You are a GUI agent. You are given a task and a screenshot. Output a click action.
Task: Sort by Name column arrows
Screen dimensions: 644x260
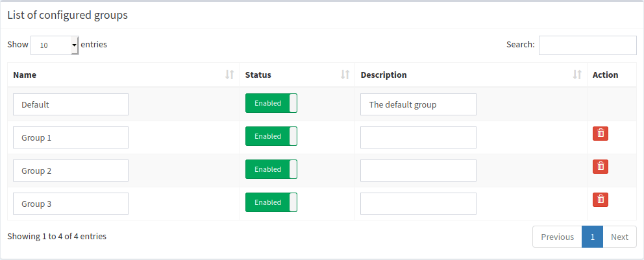coord(230,75)
